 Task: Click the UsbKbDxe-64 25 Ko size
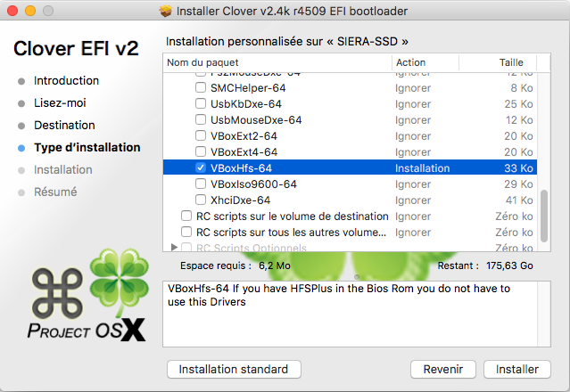tap(518, 104)
